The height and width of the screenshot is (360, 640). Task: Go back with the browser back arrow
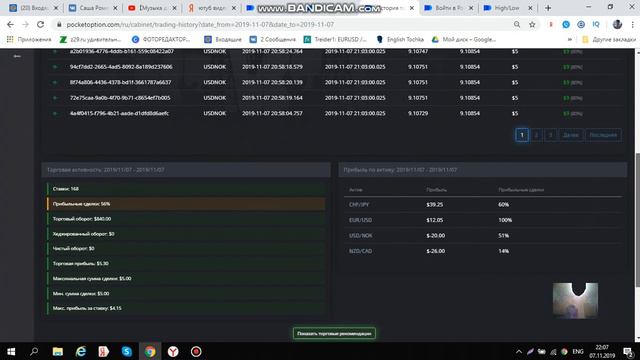tap(10, 24)
